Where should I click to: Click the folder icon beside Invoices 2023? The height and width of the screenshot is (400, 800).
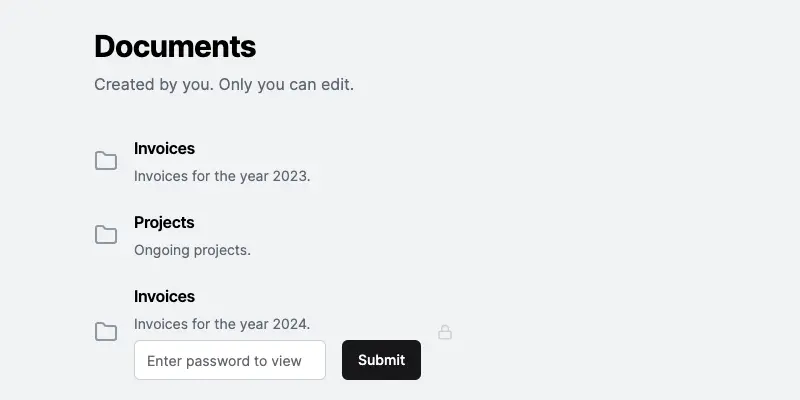[x=106, y=161]
